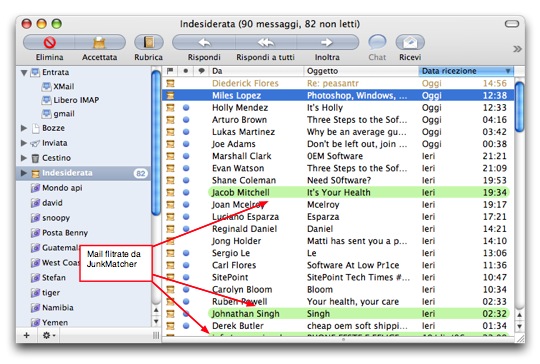The width and height of the screenshot is (540, 364).
Task: Click the Rispondi reply arrow
Action: (x=205, y=43)
